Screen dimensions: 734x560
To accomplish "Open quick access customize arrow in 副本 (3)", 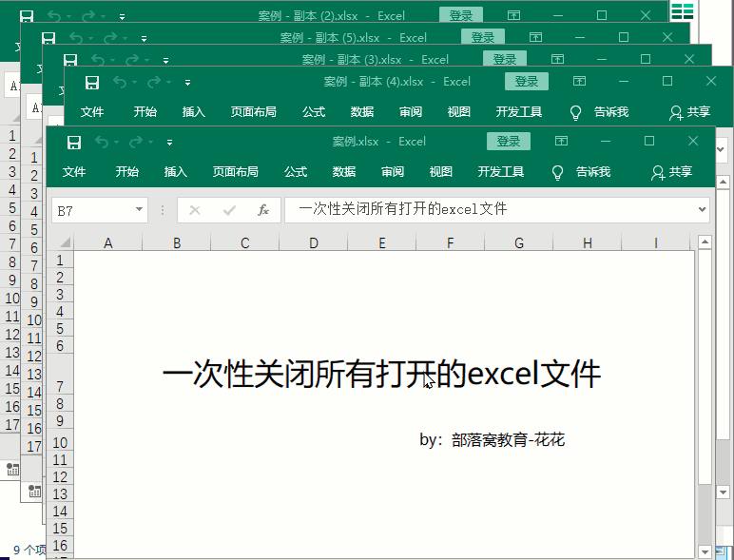I will click(x=165, y=61).
